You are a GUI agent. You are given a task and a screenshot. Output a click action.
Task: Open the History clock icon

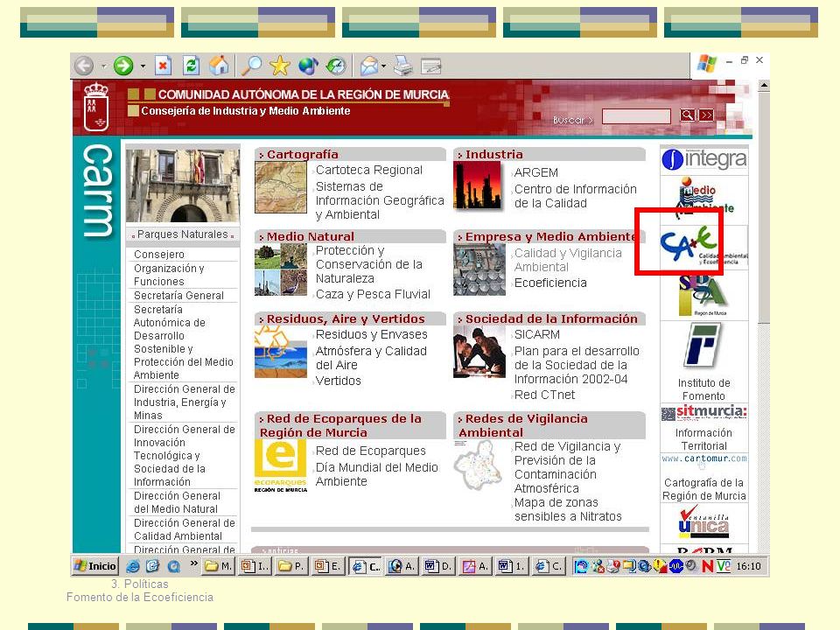point(336,66)
